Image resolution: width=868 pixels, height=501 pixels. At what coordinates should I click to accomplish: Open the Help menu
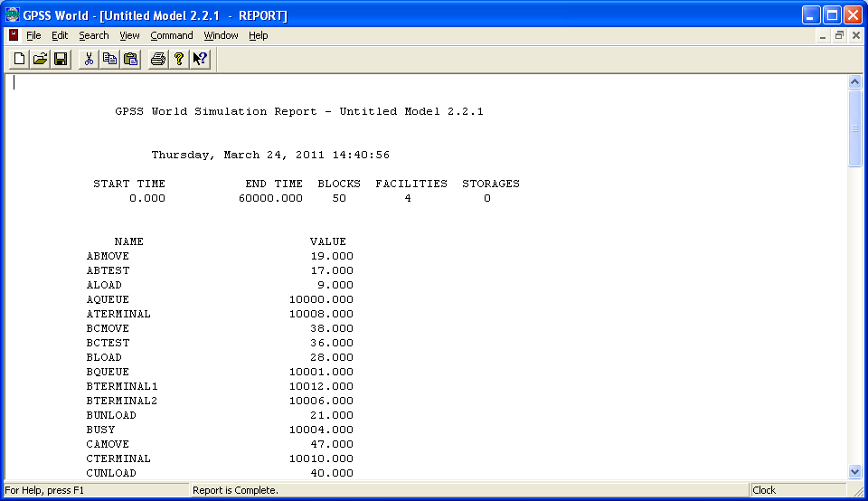pyautogui.click(x=258, y=35)
